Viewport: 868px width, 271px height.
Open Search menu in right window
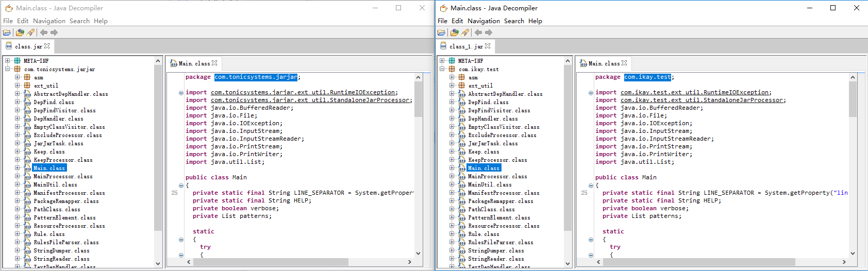[x=514, y=21]
